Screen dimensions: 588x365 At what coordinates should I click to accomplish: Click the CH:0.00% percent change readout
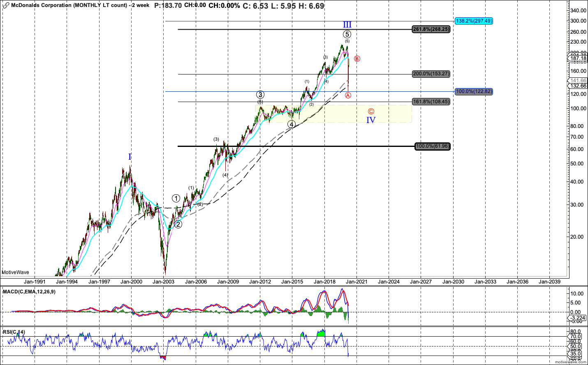pyautogui.click(x=224, y=6)
